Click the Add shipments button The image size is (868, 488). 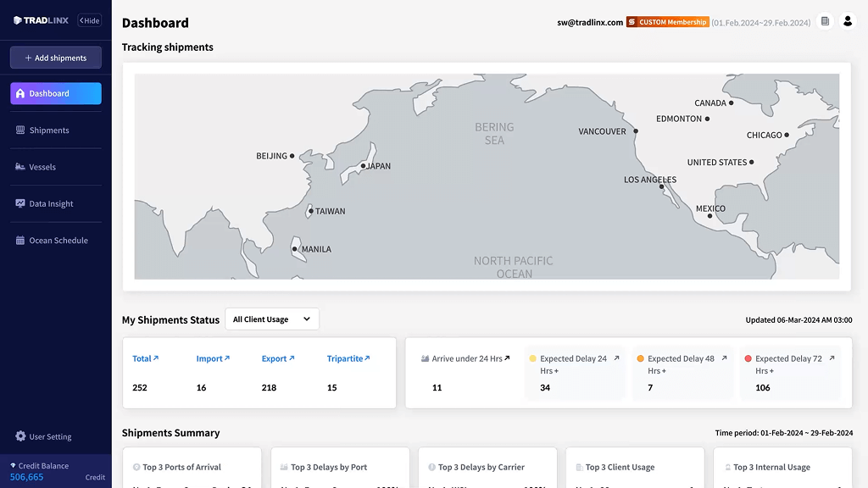pyautogui.click(x=56, y=58)
